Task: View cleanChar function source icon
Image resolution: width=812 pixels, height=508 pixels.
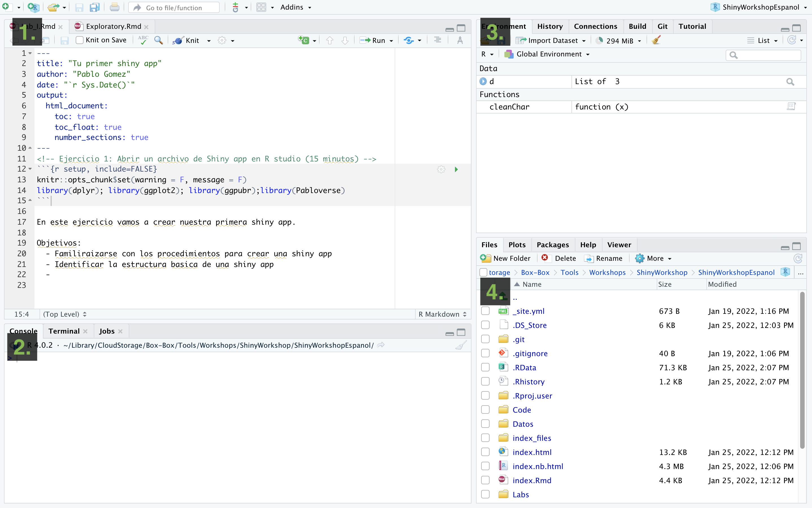Action: [791, 106]
